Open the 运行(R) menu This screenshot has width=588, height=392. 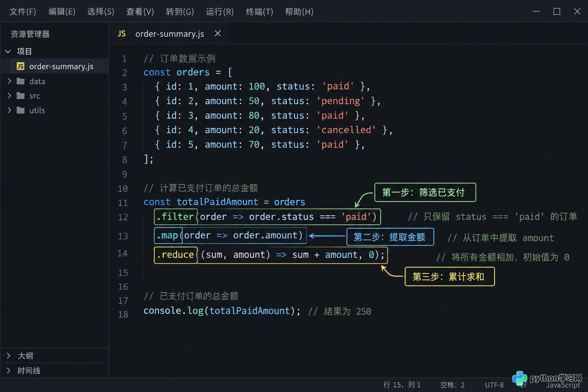click(x=220, y=11)
